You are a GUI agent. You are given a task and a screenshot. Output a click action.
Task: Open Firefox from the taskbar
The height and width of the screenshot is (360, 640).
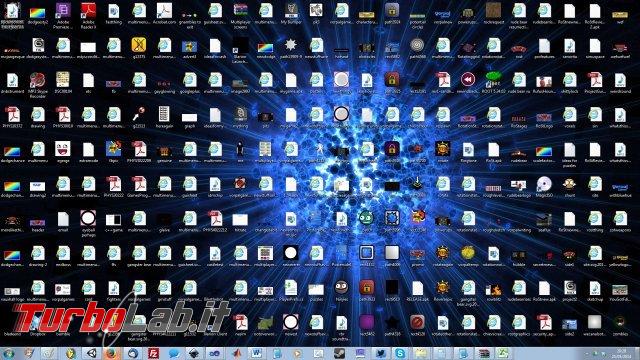(x=111, y=353)
